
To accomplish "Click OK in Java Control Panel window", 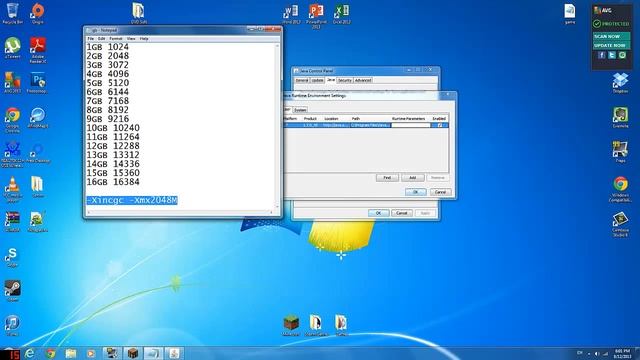I will point(378,213).
